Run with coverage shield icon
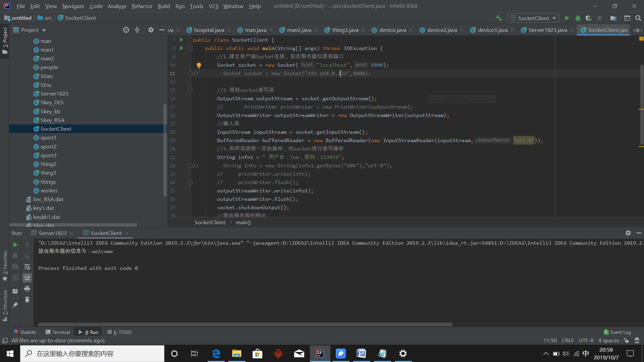This screenshot has height=362, width=644. point(589,18)
